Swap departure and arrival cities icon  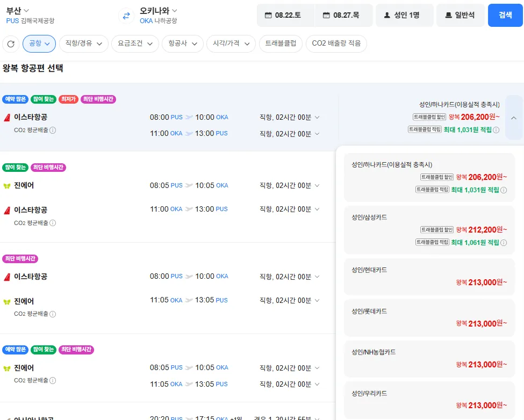tap(126, 16)
